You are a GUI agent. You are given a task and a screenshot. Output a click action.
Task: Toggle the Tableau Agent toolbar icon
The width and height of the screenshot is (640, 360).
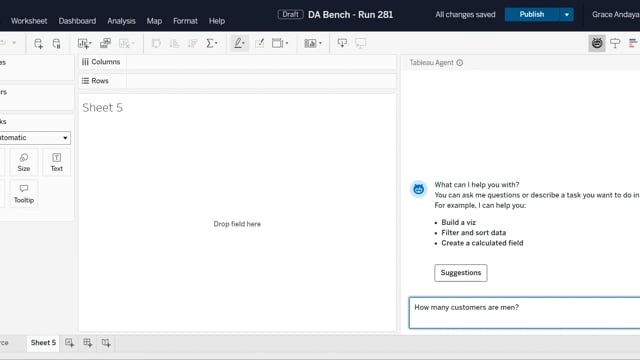point(597,43)
